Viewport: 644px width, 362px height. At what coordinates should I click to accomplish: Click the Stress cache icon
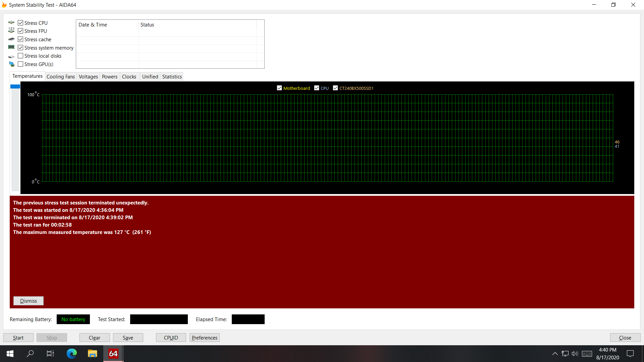11,39
